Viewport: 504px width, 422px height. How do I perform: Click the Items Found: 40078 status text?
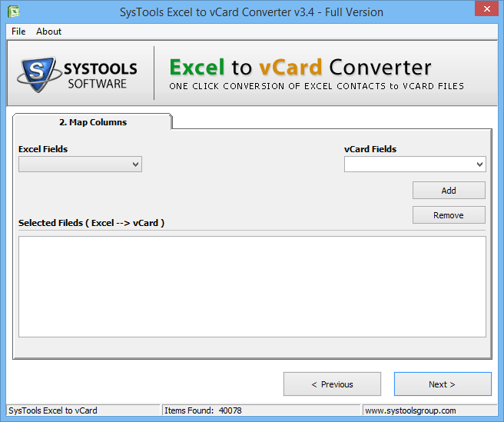click(203, 410)
